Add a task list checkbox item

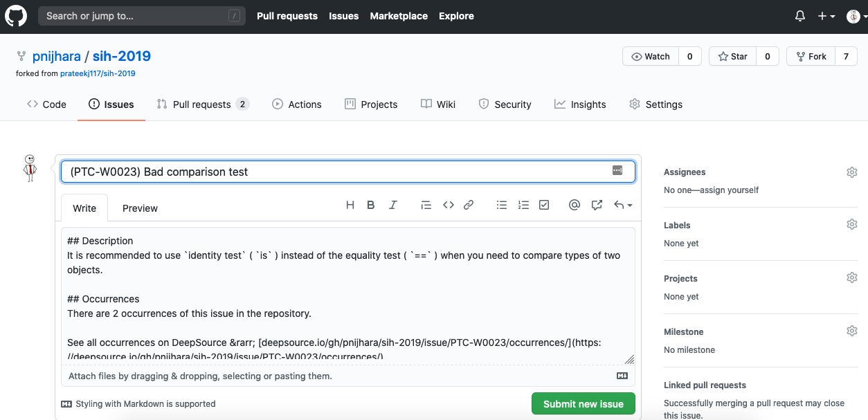click(x=544, y=205)
